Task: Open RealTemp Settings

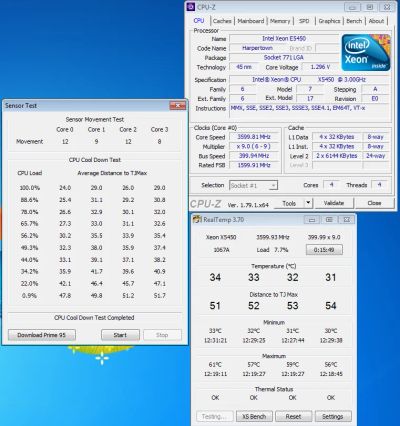Action: [332, 416]
